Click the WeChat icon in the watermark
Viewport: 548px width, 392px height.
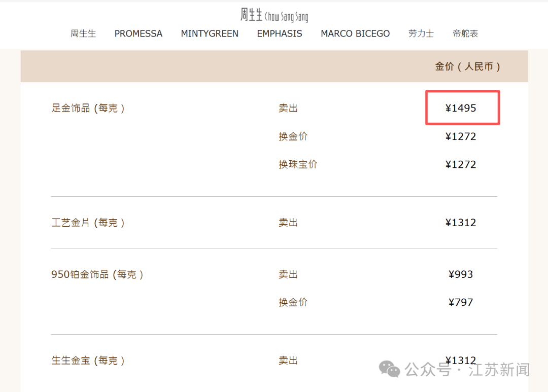[x=390, y=369]
